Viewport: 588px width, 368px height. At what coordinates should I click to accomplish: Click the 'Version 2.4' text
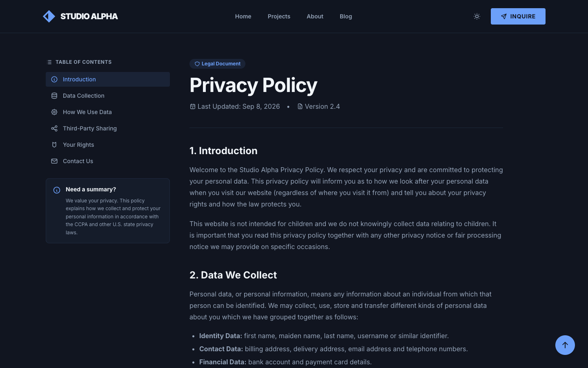[322, 106]
